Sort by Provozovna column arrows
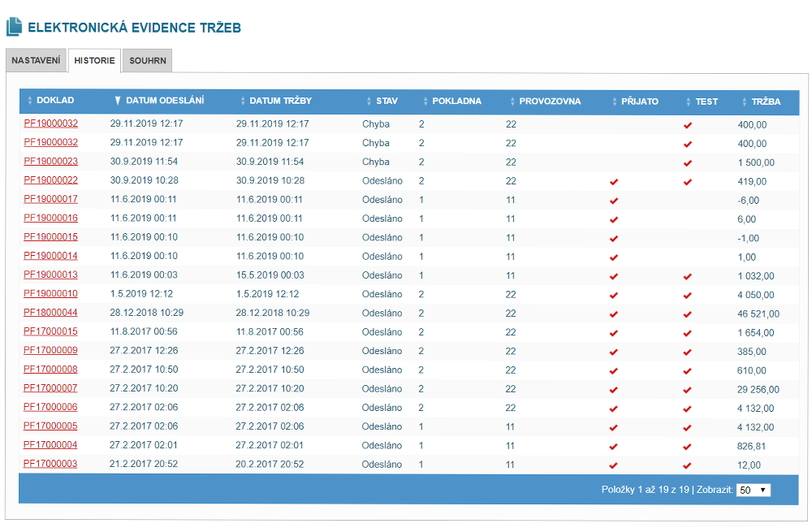This screenshot has width=812, height=532. [x=512, y=102]
